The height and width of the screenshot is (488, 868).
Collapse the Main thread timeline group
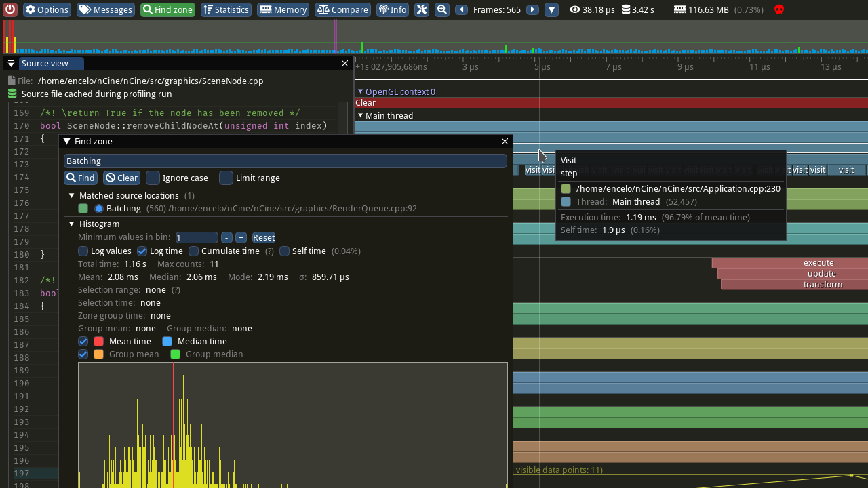[x=360, y=115]
